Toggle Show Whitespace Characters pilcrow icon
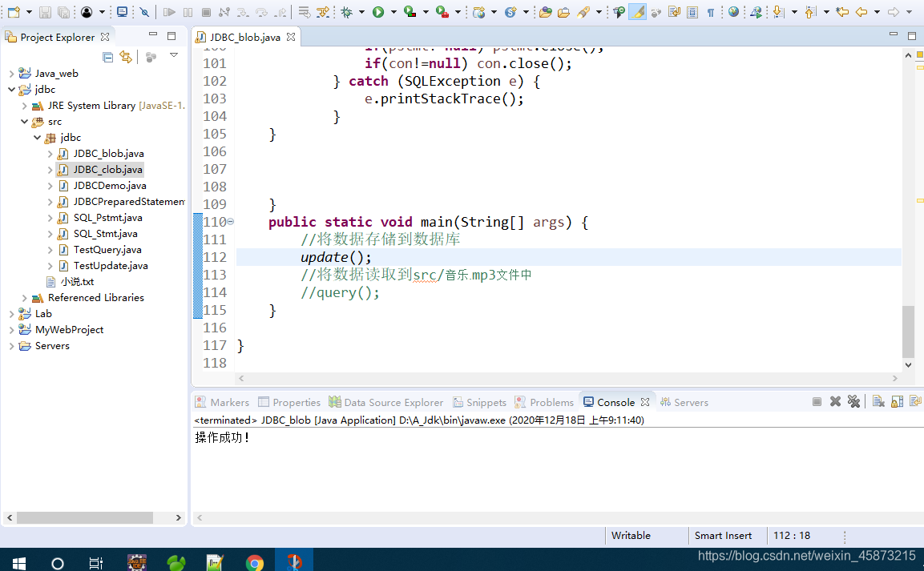 (711, 12)
